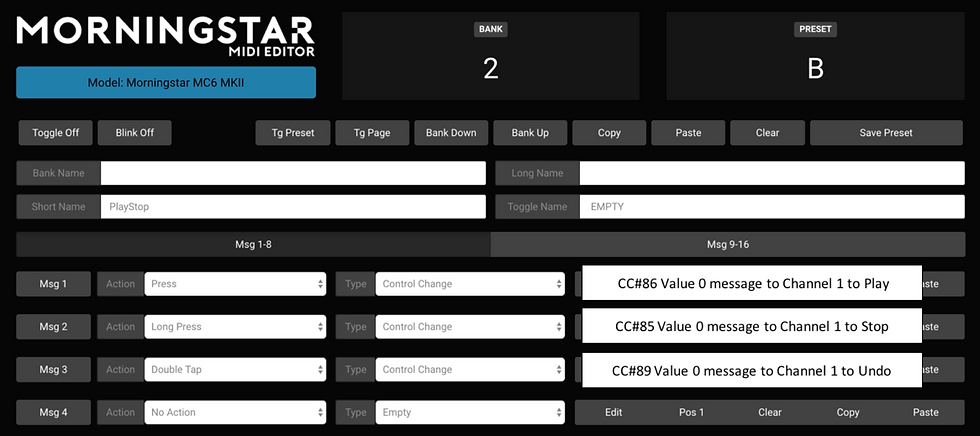Edit the Toggle Name field showing EMPTY

coord(772,207)
